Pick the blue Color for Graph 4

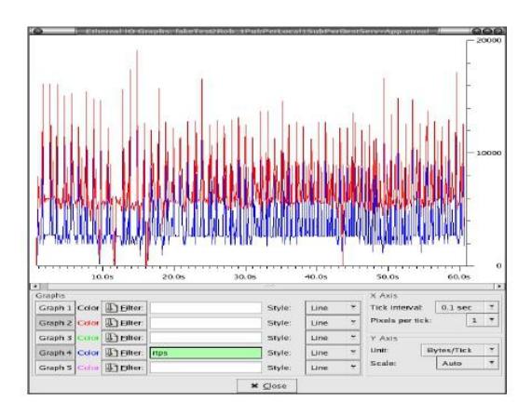(x=88, y=353)
